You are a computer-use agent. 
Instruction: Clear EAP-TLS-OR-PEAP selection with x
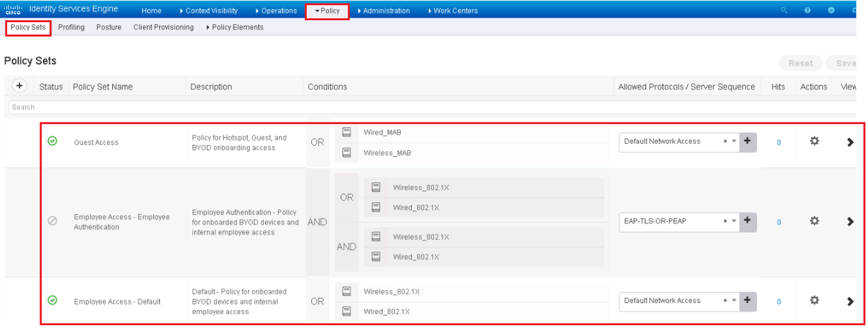click(725, 221)
